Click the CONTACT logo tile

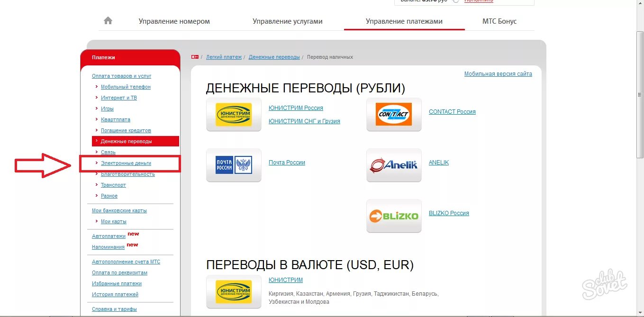tap(394, 115)
